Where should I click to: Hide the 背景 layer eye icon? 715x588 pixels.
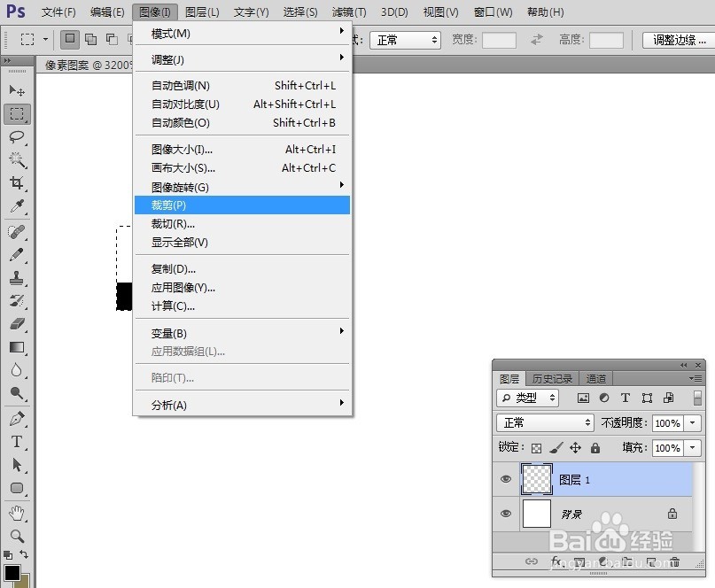506,514
